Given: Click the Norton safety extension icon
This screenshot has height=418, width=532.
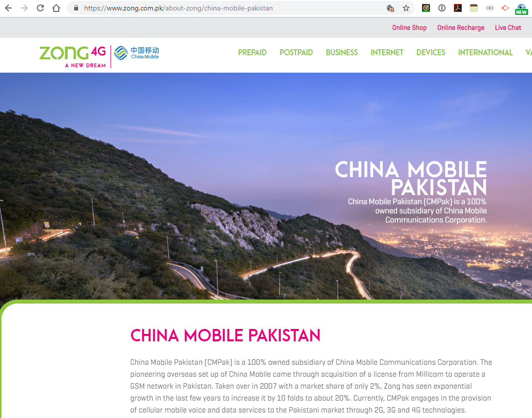Looking at the screenshot, I should [426, 8].
